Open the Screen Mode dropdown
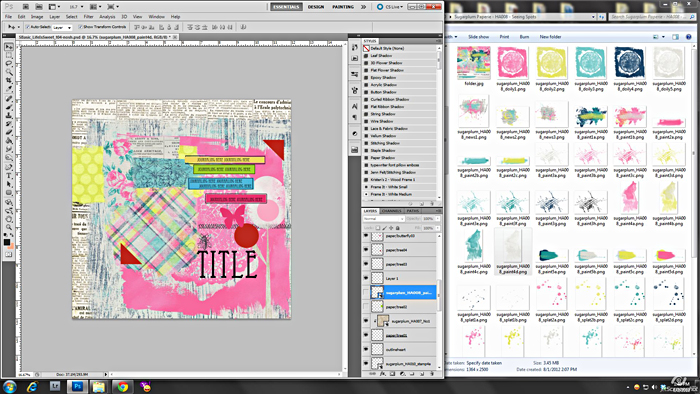This screenshot has height=394, width=700. (x=113, y=7)
